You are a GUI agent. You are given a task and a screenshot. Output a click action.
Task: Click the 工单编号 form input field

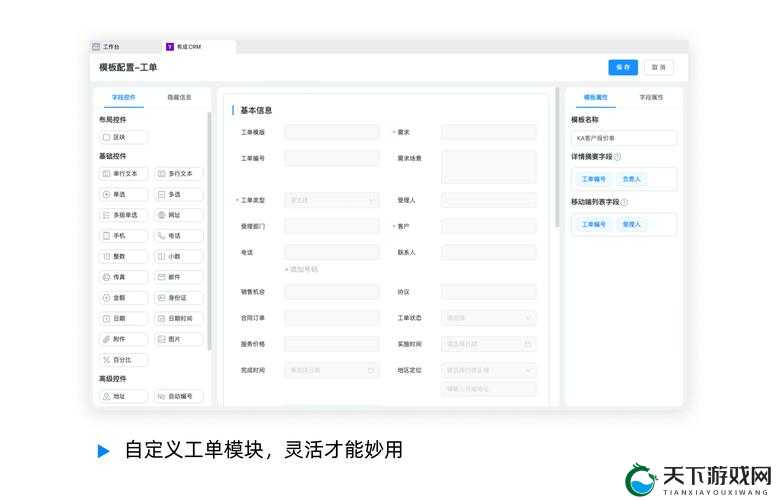tap(332, 158)
